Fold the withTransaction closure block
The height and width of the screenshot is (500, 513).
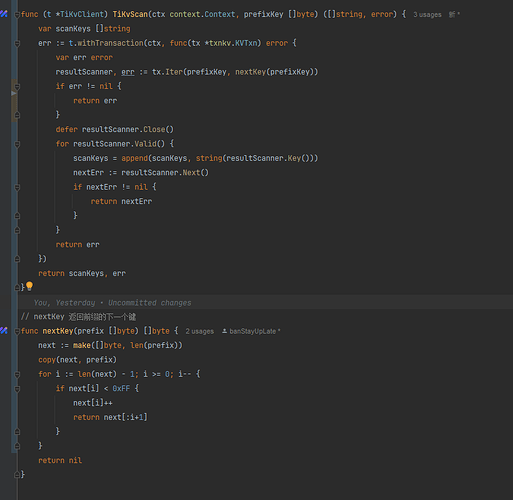[x=17, y=43]
